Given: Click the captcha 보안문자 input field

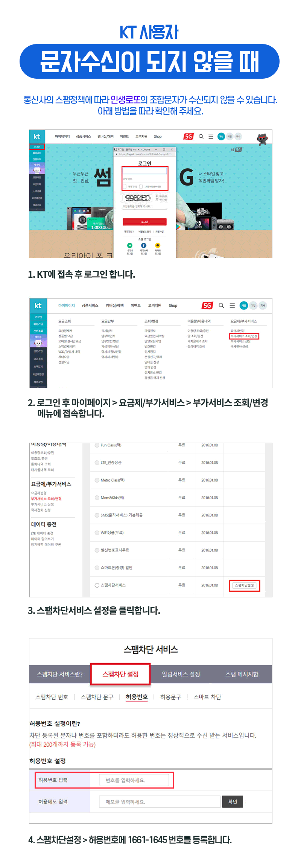Looking at the screenshot, I should click(144, 206).
